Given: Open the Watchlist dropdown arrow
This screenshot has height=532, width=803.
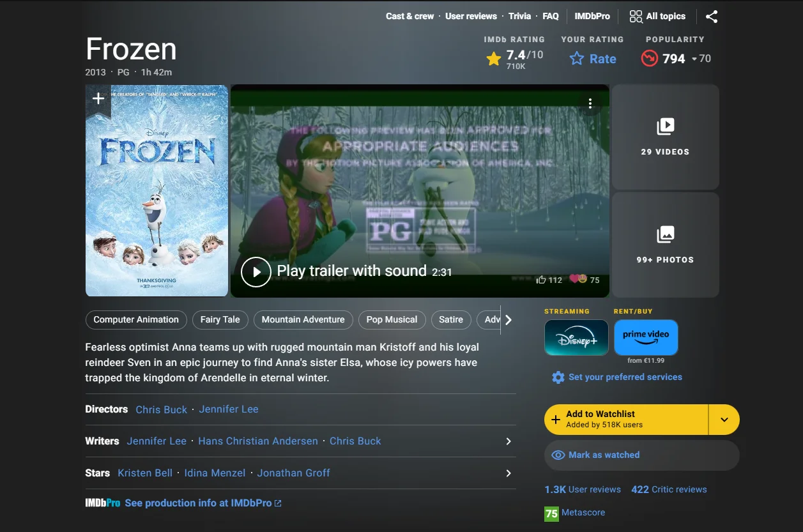Looking at the screenshot, I should click(x=725, y=420).
